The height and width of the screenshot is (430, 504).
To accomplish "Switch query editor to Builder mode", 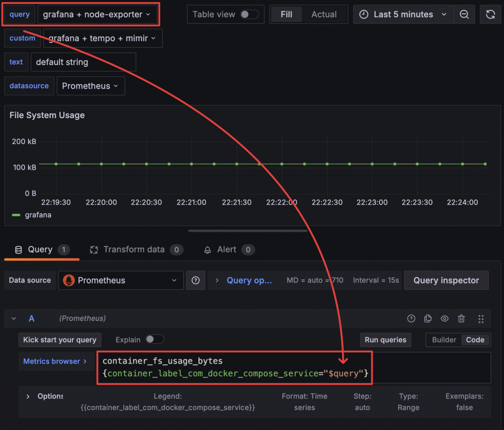I will pos(444,339).
